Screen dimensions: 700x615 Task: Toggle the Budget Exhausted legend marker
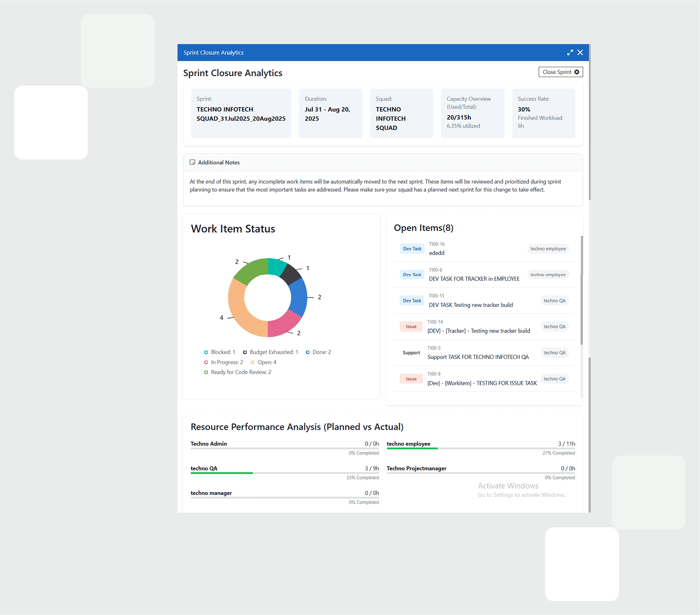[x=245, y=352]
